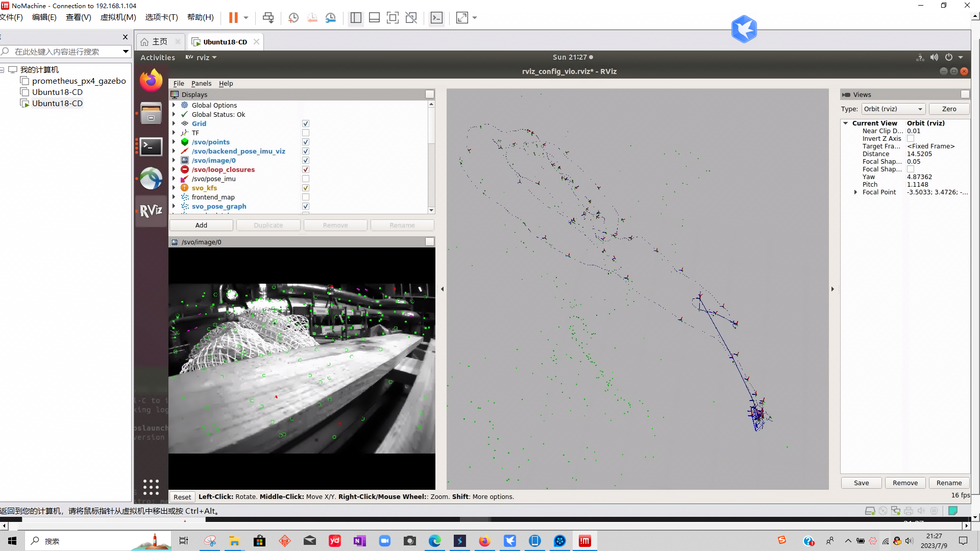This screenshot has height=551, width=980.
Task: Uncheck the Grid display checkbox
Action: coord(306,123)
